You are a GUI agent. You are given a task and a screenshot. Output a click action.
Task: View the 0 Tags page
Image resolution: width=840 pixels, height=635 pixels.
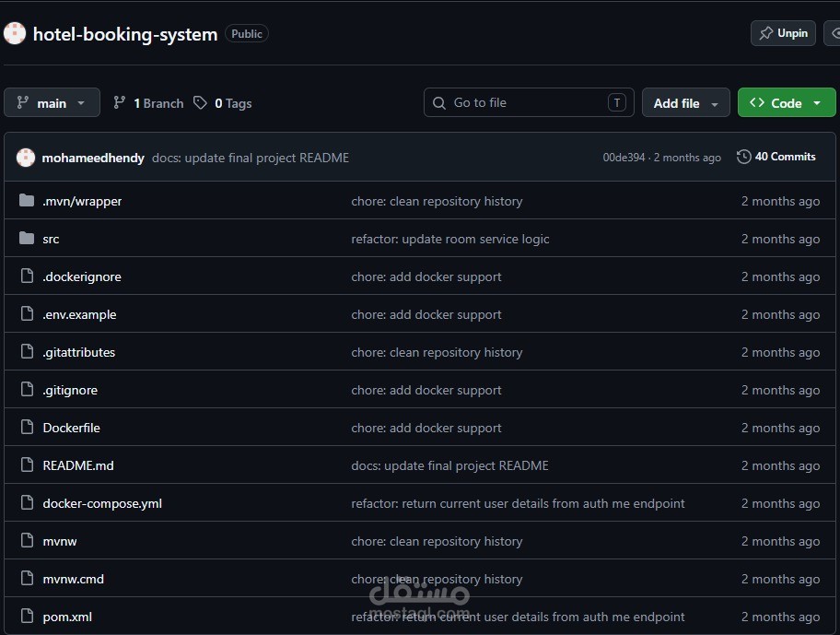click(x=223, y=103)
